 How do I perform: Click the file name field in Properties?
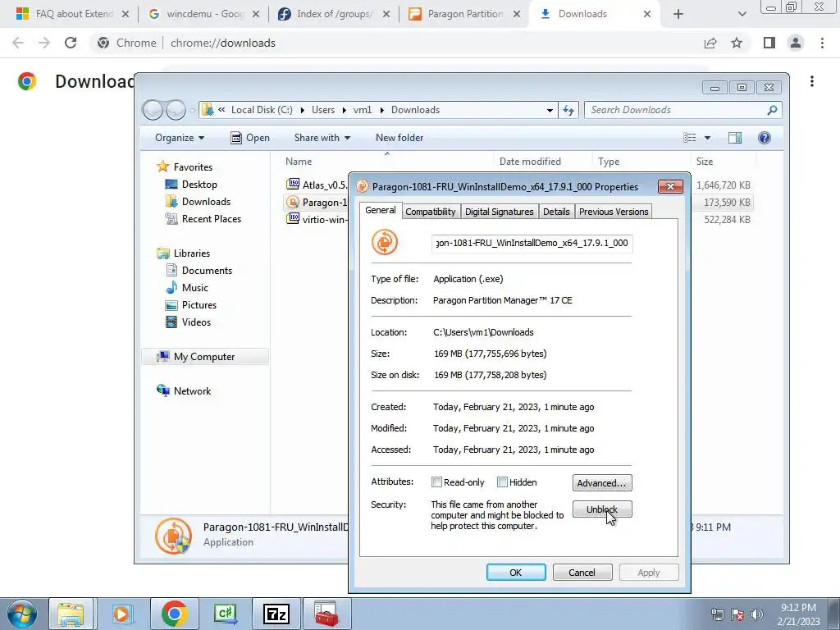click(x=532, y=243)
